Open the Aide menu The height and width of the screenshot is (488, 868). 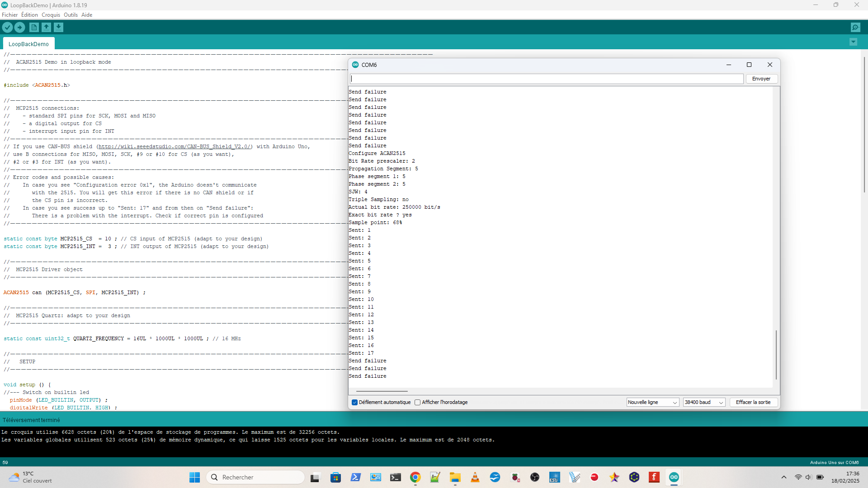(87, 15)
